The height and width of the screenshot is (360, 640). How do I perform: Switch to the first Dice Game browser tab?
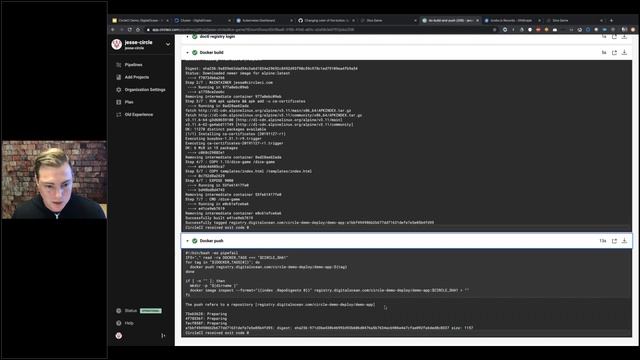[x=388, y=20]
